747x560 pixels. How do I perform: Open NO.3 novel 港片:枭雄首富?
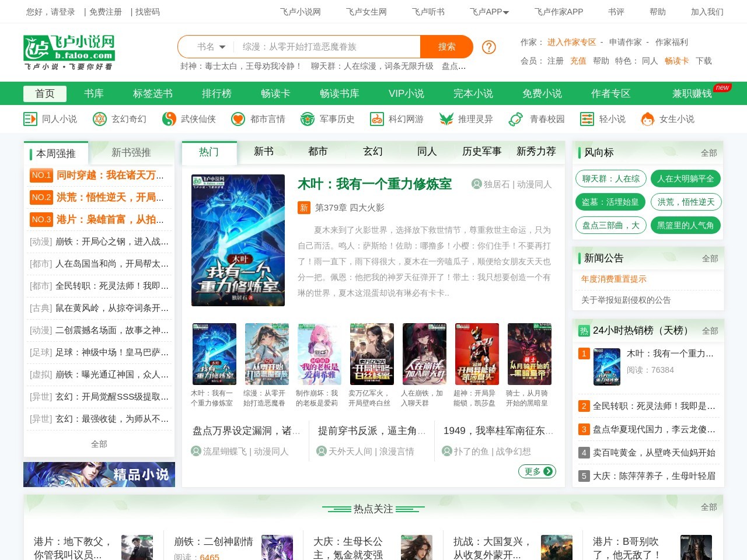pyautogui.click(x=110, y=219)
